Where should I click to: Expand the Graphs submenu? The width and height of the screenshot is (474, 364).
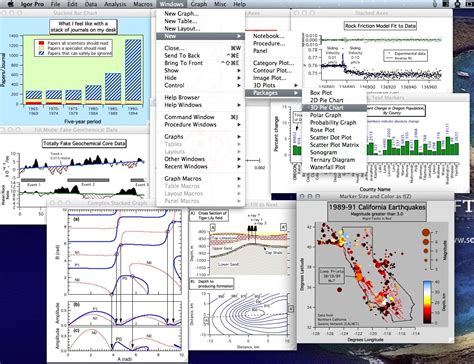coord(200,136)
